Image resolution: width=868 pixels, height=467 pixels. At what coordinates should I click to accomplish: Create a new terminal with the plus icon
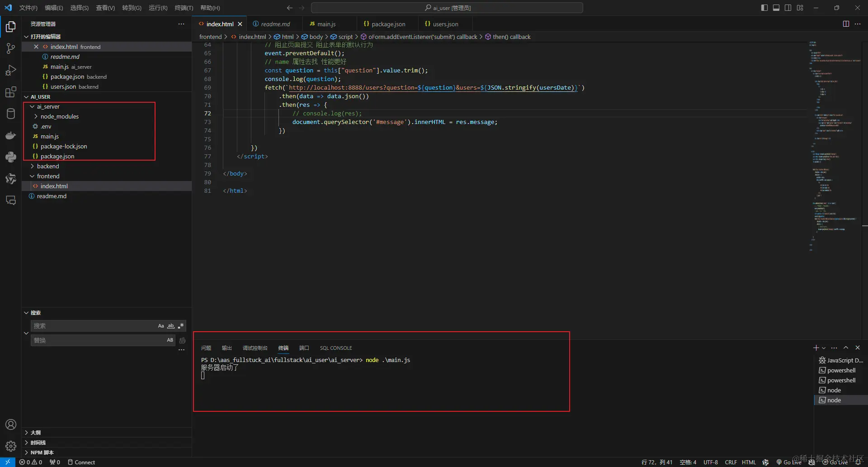click(x=816, y=348)
